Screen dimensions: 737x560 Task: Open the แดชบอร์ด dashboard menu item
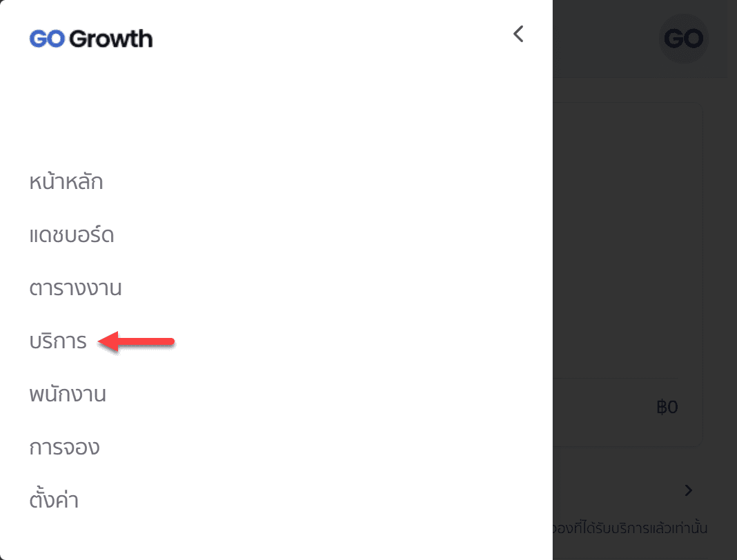click(72, 236)
